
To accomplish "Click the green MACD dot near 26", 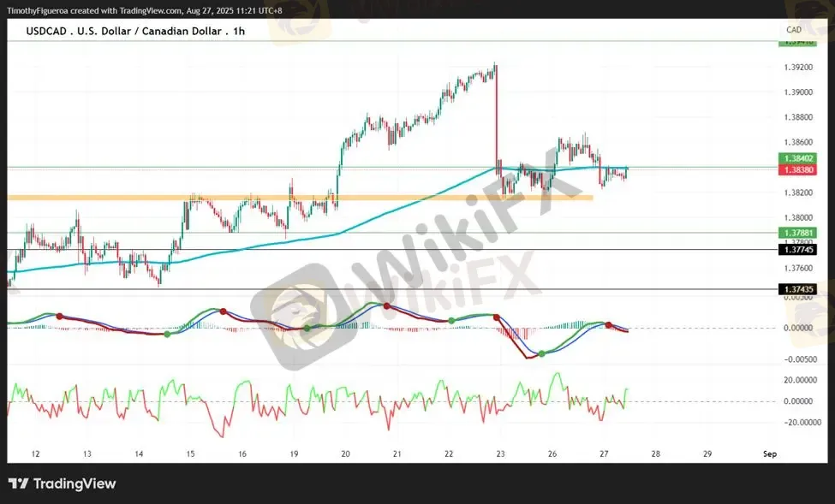I will [x=541, y=353].
